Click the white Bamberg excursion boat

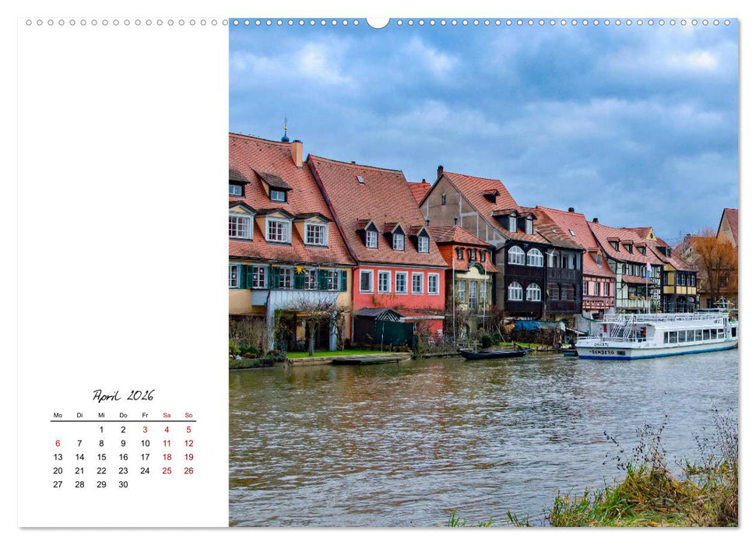(x=654, y=335)
